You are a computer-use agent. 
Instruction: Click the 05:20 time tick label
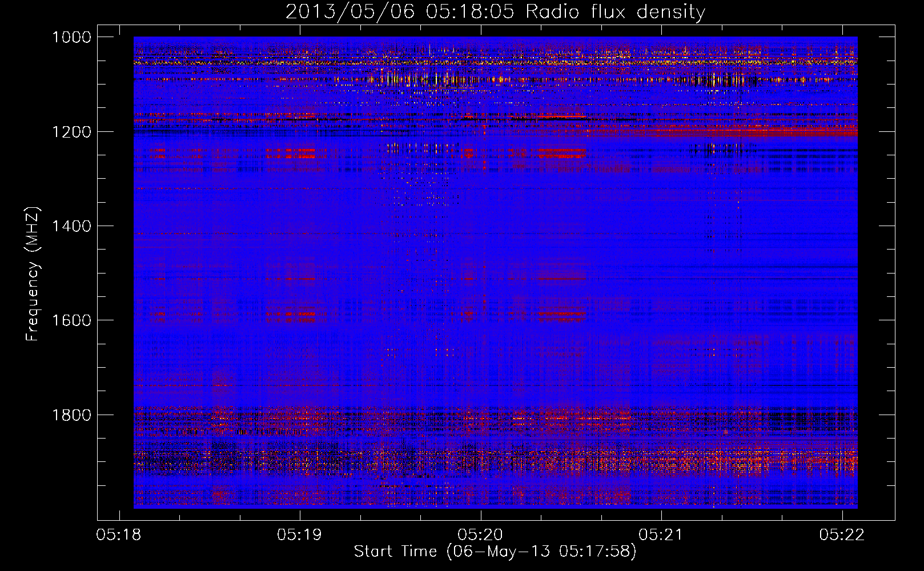click(481, 535)
